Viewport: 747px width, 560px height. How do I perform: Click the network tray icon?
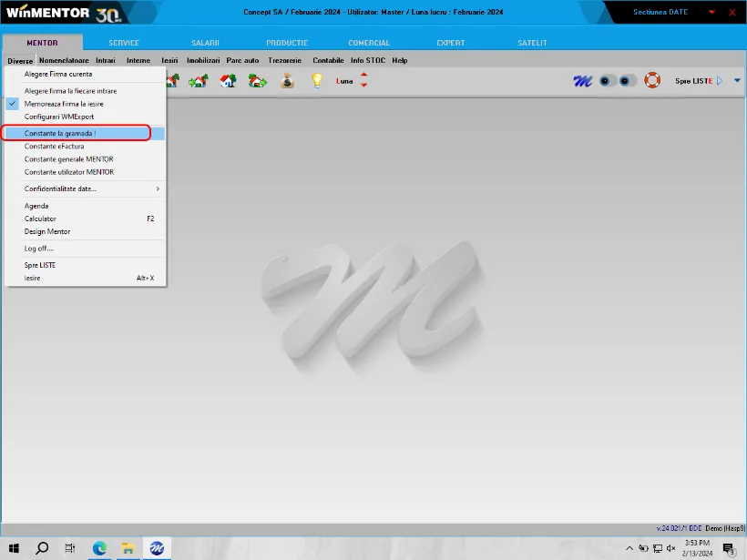coord(658,548)
